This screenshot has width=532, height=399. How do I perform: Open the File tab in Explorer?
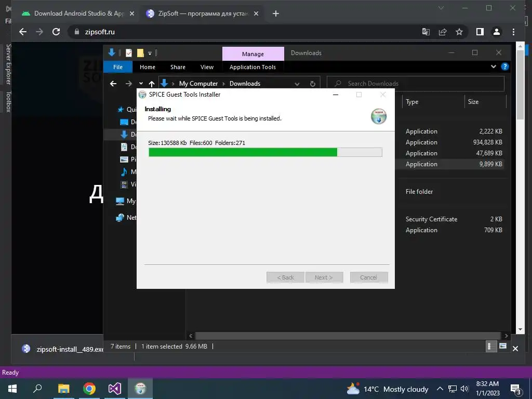pos(118,67)
